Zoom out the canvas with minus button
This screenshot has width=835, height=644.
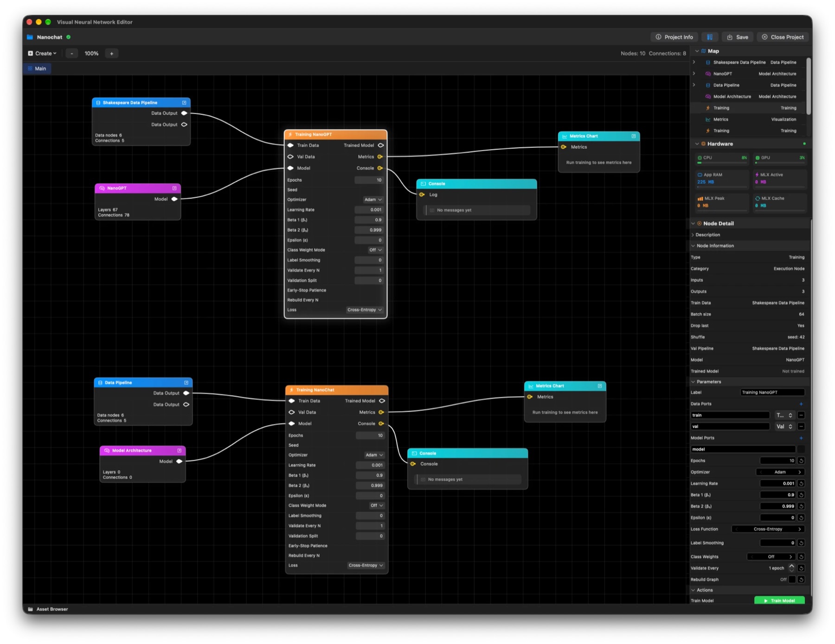click(71, 53)
